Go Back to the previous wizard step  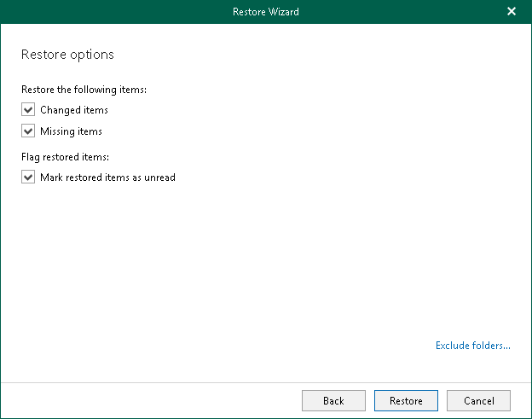pyautogui.click(x=333, y=400)
